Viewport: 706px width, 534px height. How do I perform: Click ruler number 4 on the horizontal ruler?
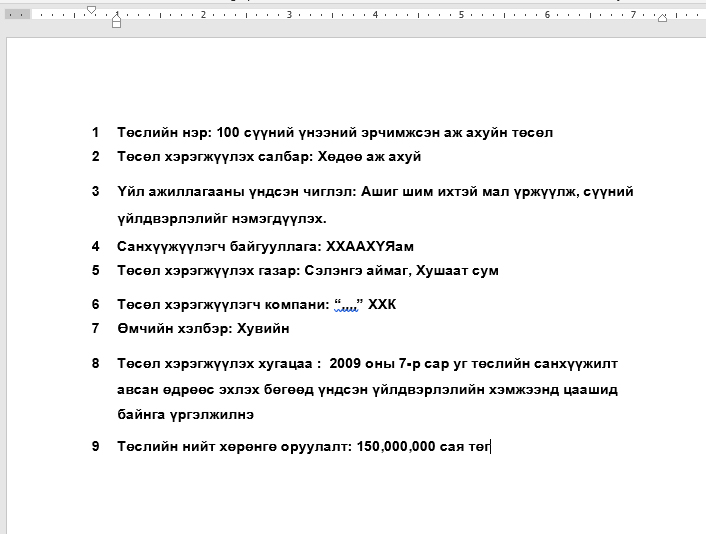[x=375, y=15]
